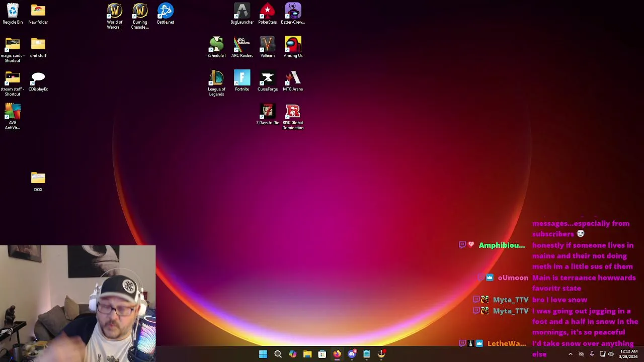
Task: Open the magic cards shortcut folder
Action: click(13, 50)
